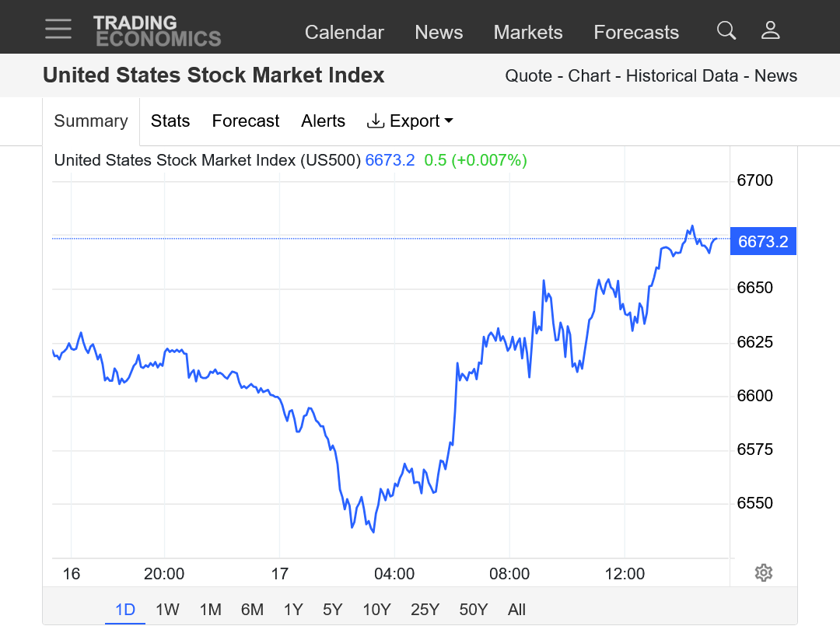The image size is (840, 640).
Task: Select the 1W time range
Action: click(167, 610)
